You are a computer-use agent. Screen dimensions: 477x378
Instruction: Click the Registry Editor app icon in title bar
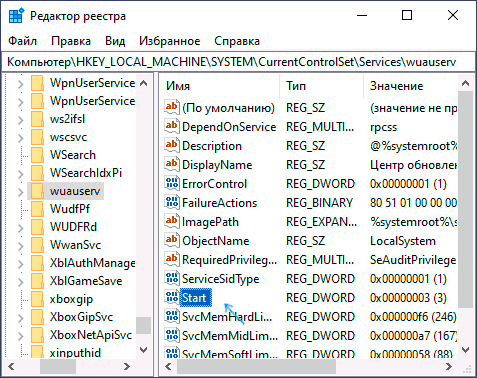[16, 16]
